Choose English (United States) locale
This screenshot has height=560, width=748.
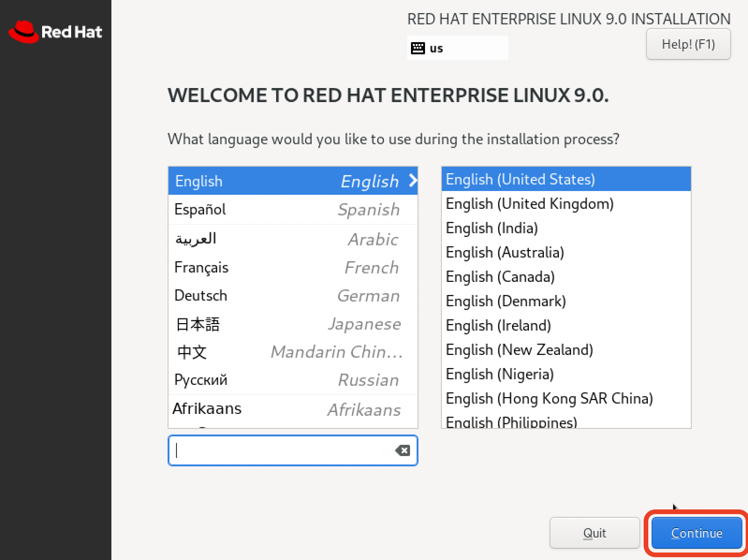tap(566, 179)
